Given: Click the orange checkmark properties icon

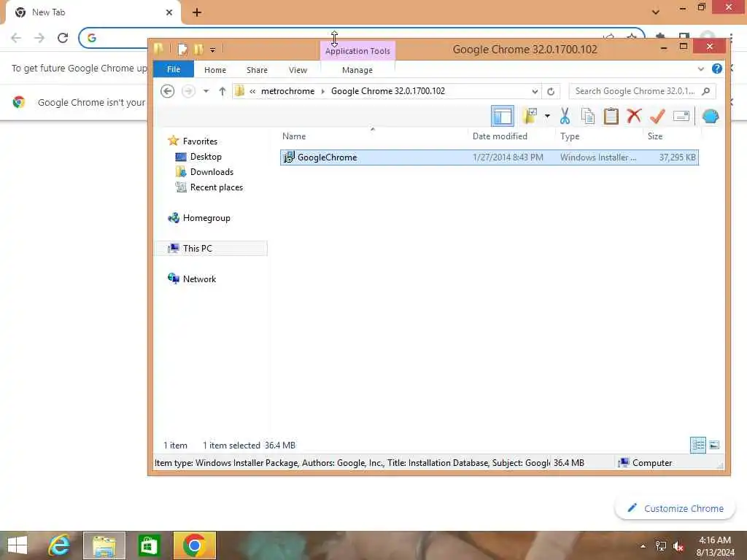Looking at the screenshot, I should click(x=657, y=116).
